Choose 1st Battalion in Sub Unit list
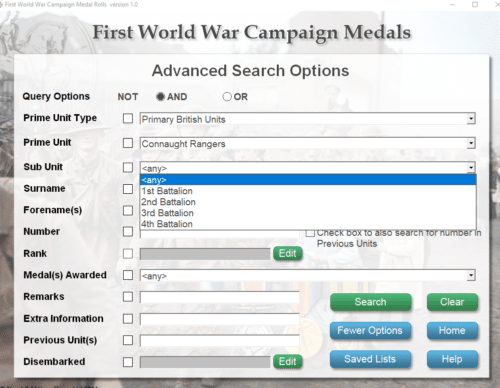The width and height of the screenshot is (500, 388). coord(308,191)
